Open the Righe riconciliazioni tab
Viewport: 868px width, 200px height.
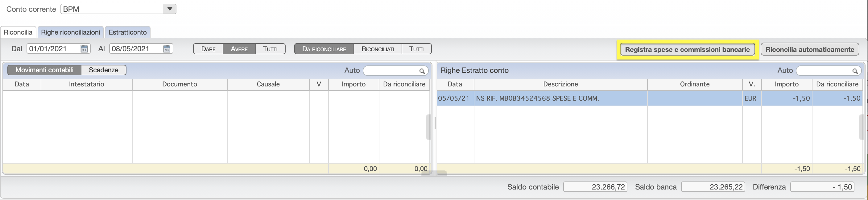click(70, 32)
